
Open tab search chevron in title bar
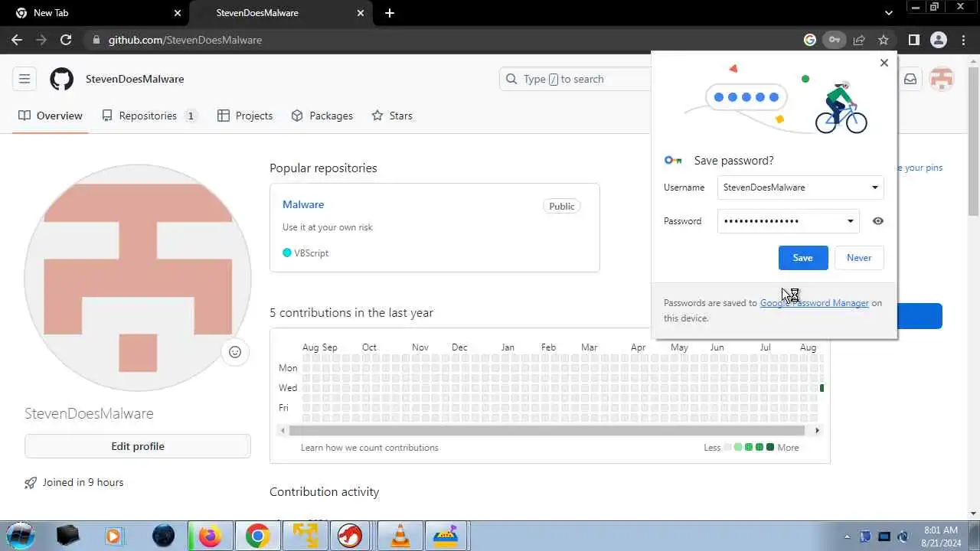coord(888,13)
